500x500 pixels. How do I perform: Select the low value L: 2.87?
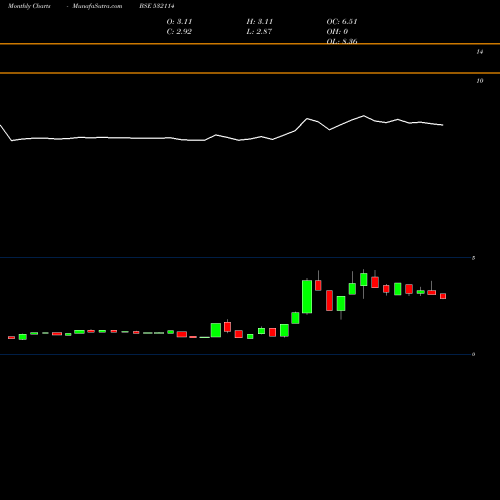[x=259, y=32]
